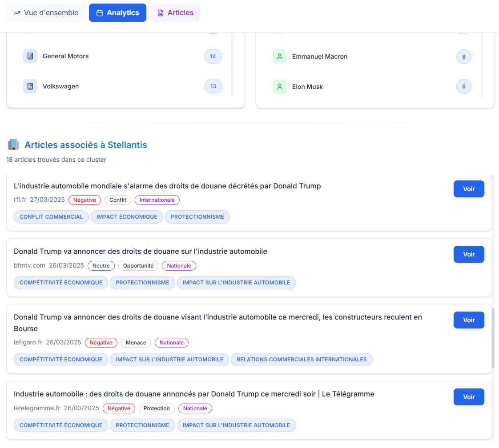This screenshot has width=499, height=448.
Task: Click the General Motors building icon
Action: pos(30,56)
